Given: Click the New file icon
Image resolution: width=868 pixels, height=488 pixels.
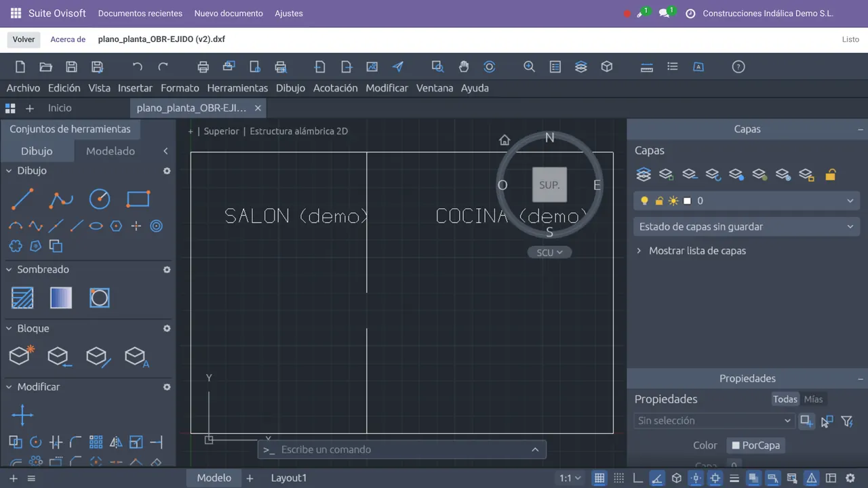Looking at the screenshot, I should pos(20,66).
